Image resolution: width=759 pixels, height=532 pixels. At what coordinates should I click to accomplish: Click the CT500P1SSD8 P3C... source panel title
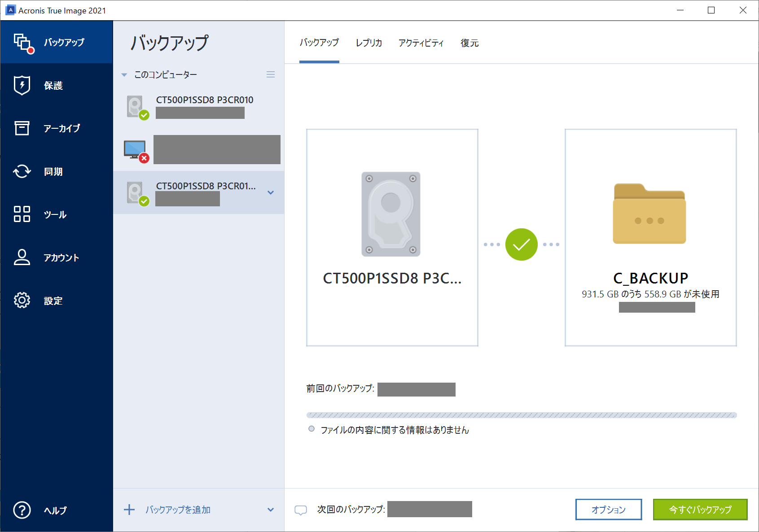(392, 279)
